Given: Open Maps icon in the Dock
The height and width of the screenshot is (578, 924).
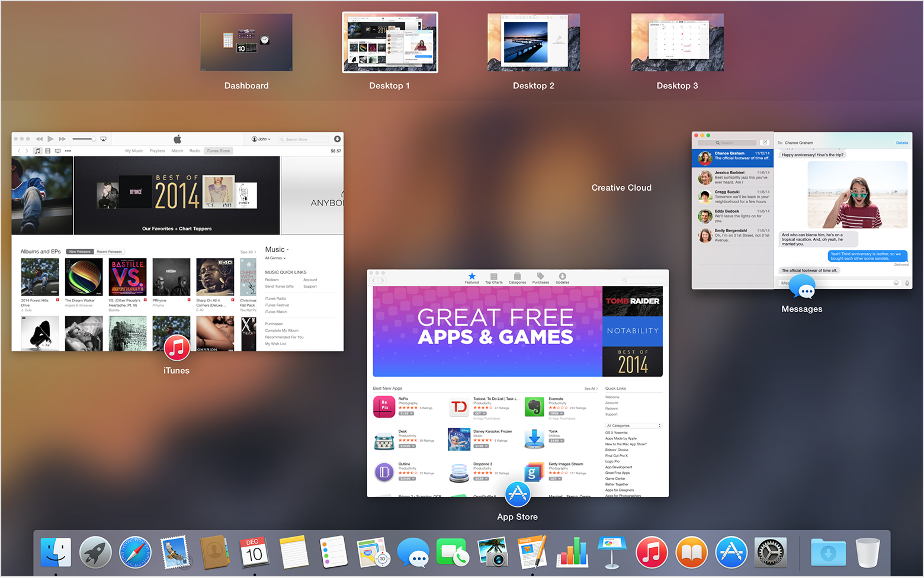Looking at the screenshot, I should click(373, 553).
